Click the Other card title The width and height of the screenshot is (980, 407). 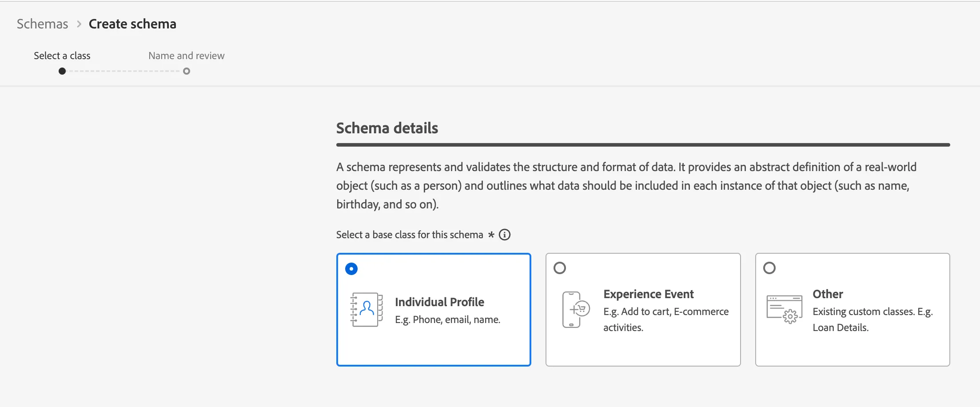828,294
